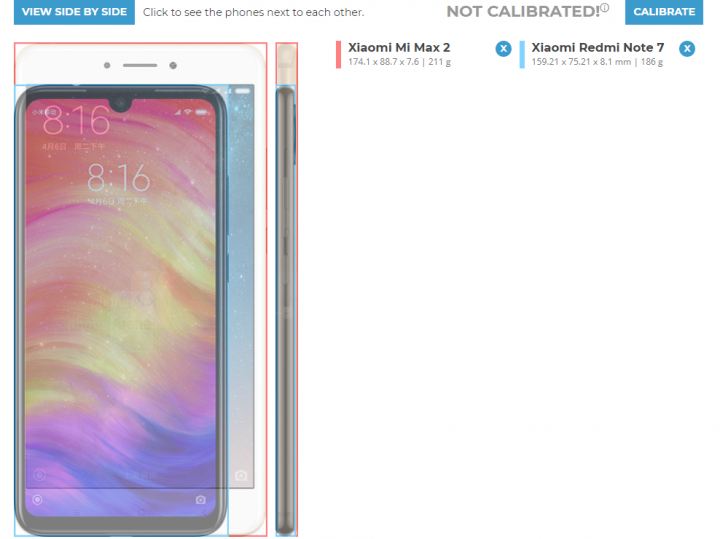Screen dimensions: 720x539
Task: Open the Xiaomi Mi Max 2 title
Action: click(399, 47)
